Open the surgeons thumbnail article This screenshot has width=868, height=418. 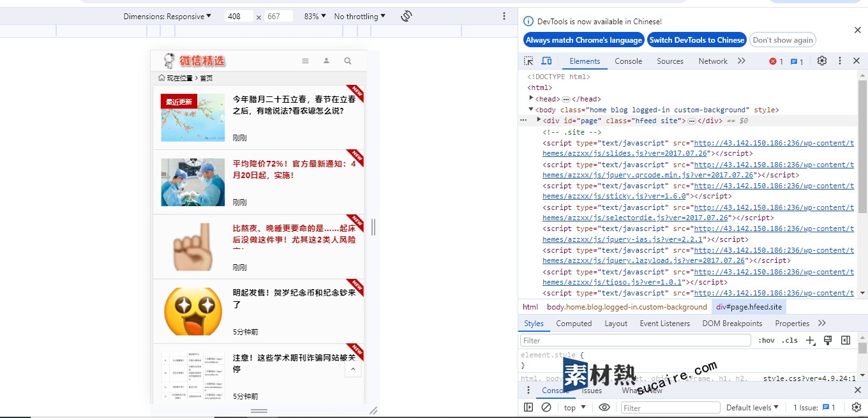click(x=193, y=182)
